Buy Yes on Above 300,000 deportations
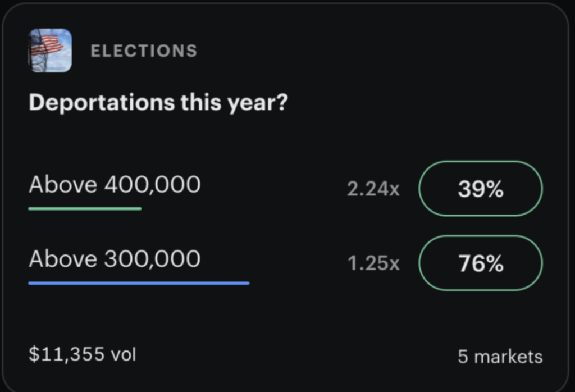Screen dimensions: 575x392 click(481, 263)
